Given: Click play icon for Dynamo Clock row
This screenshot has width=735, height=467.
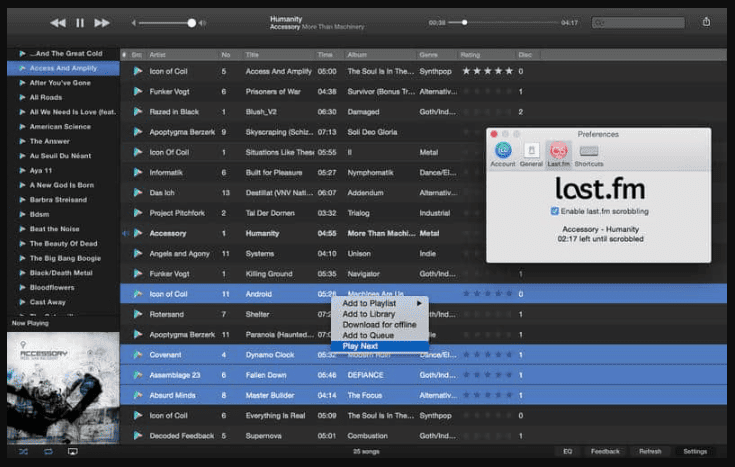Looking at the screenshot, I should pyautogui.click(x=138, y=355).
